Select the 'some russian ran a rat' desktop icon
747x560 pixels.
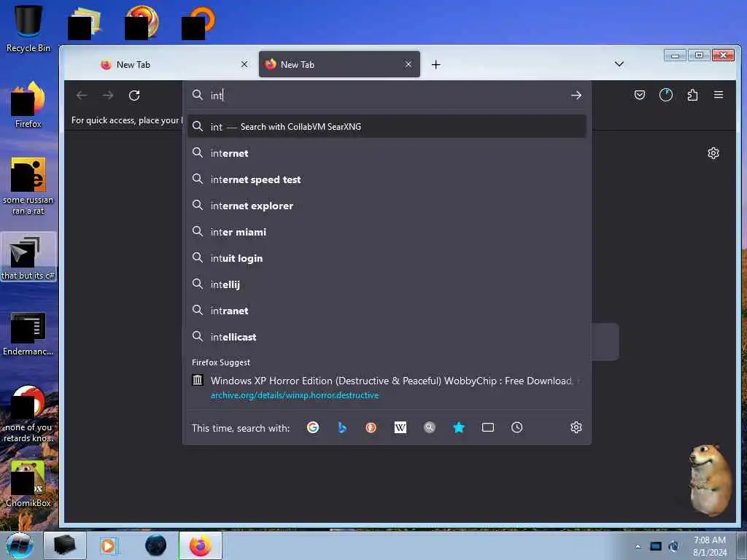coord(28,187)
